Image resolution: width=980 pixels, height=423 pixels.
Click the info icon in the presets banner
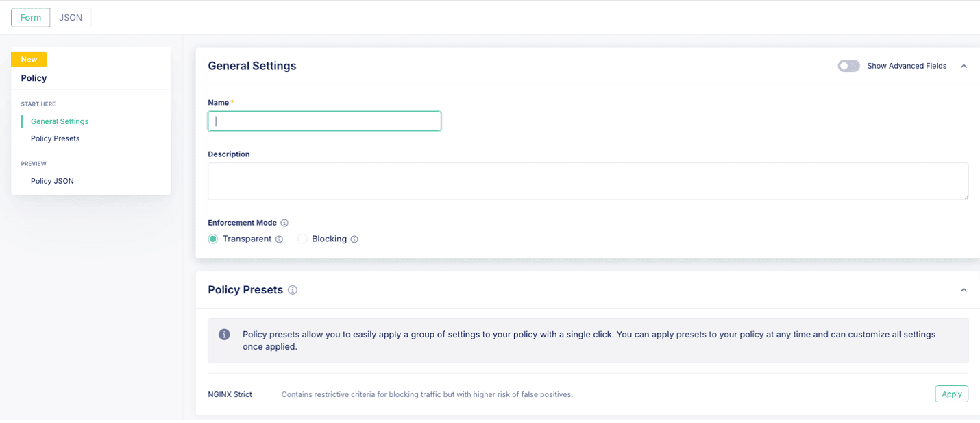pos(224,335)
